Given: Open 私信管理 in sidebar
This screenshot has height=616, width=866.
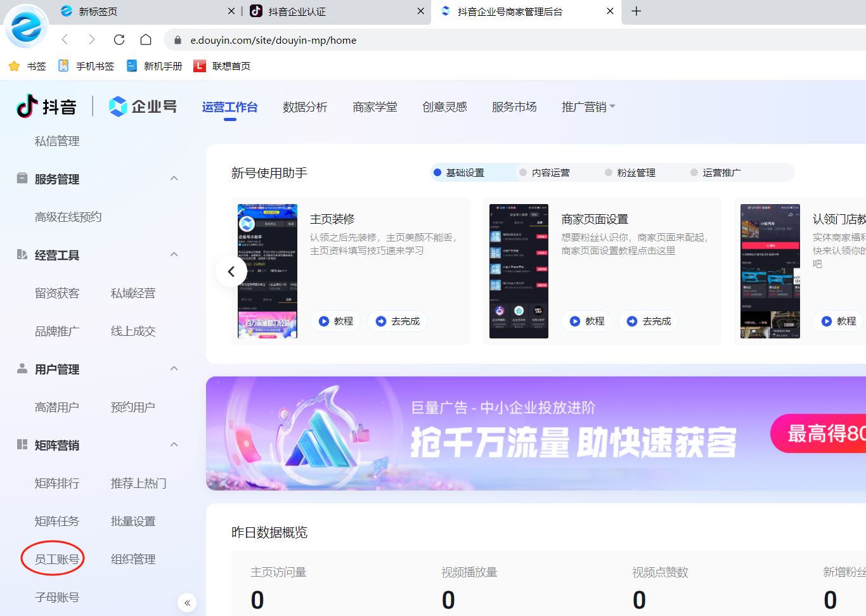Looking at the screenshot, I should point(57,141).
